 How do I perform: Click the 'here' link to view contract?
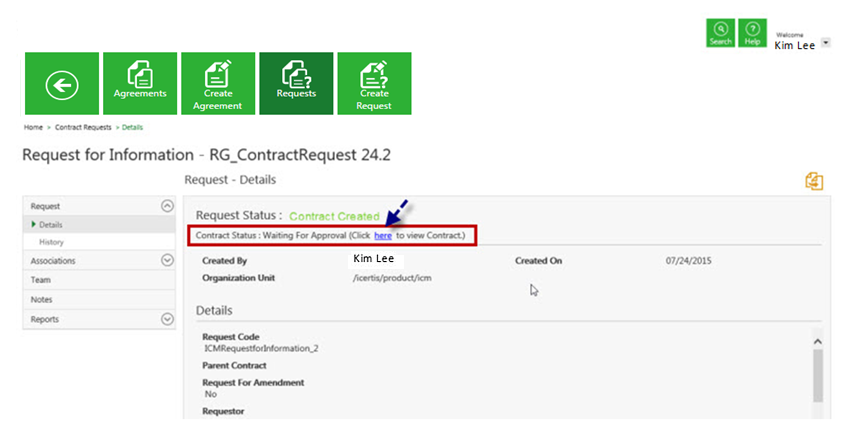(x=382, y=236)
